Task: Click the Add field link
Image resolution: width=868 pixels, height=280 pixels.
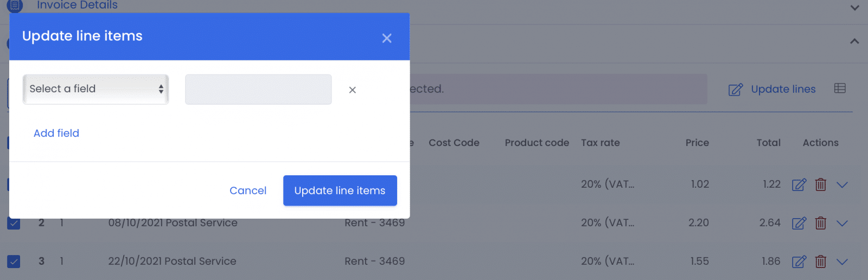Action: tap(56, 133)
